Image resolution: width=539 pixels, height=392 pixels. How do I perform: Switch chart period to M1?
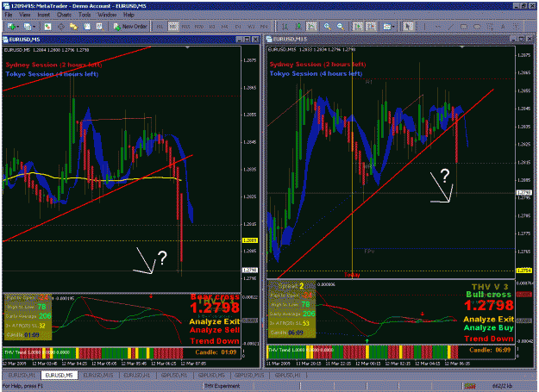click(160, 27)
